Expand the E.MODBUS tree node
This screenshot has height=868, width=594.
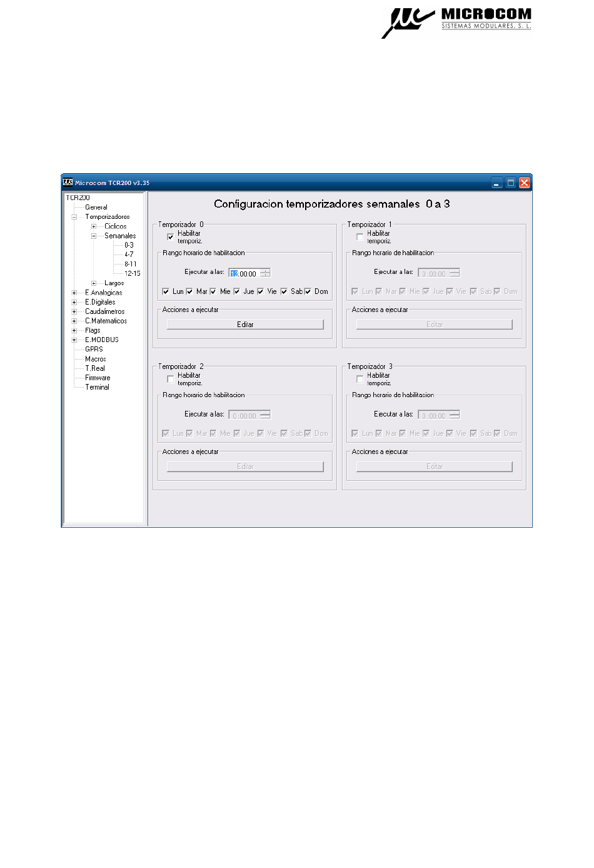click(74, 340)
